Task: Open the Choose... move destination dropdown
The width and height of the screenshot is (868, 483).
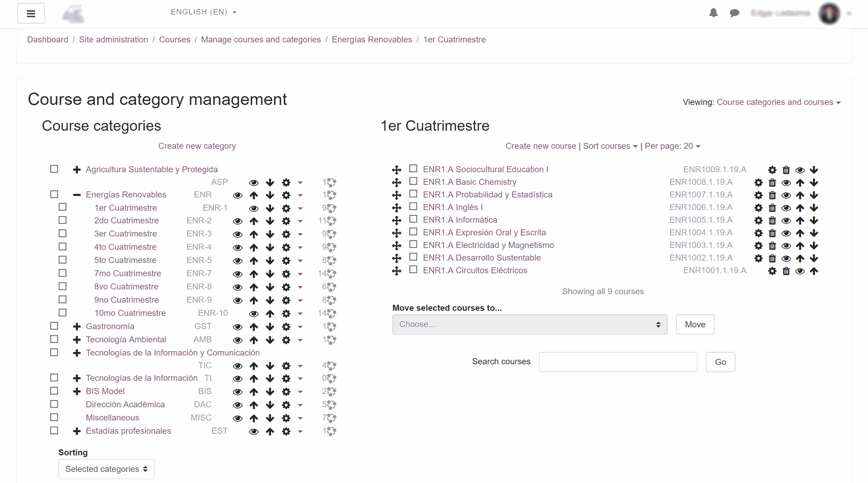Action: (529, 325)
